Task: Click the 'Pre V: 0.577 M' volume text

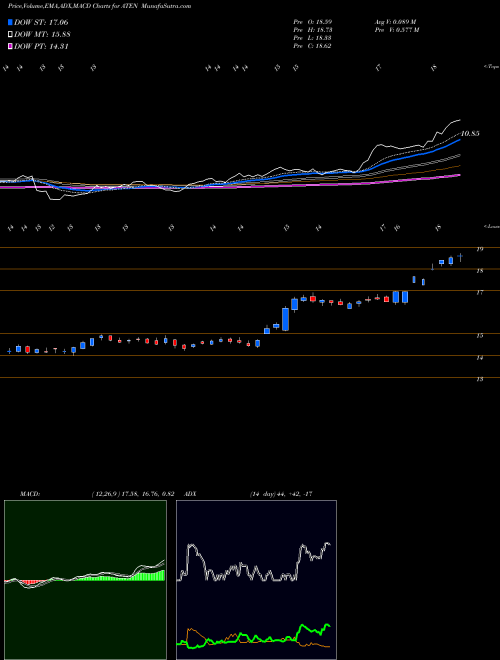Action: click(396, 30)
